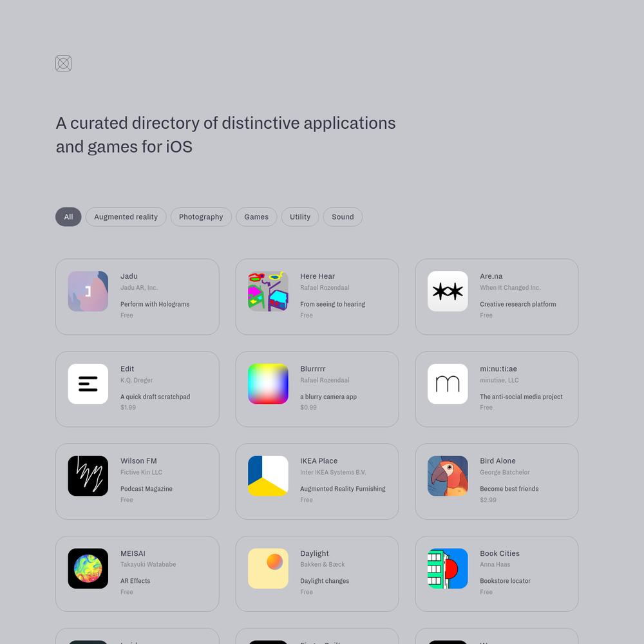
Task: Open the Blurrrrr title link
Action: coord(312,369)
